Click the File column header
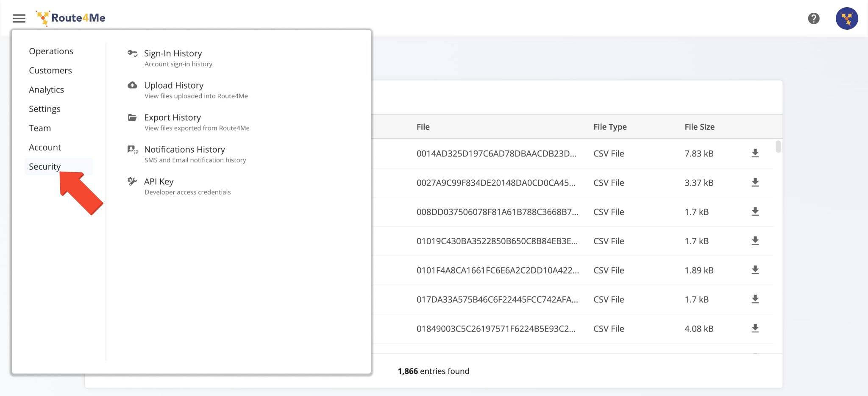Screen dimensions: 868x396 click(x=423, y=127)
